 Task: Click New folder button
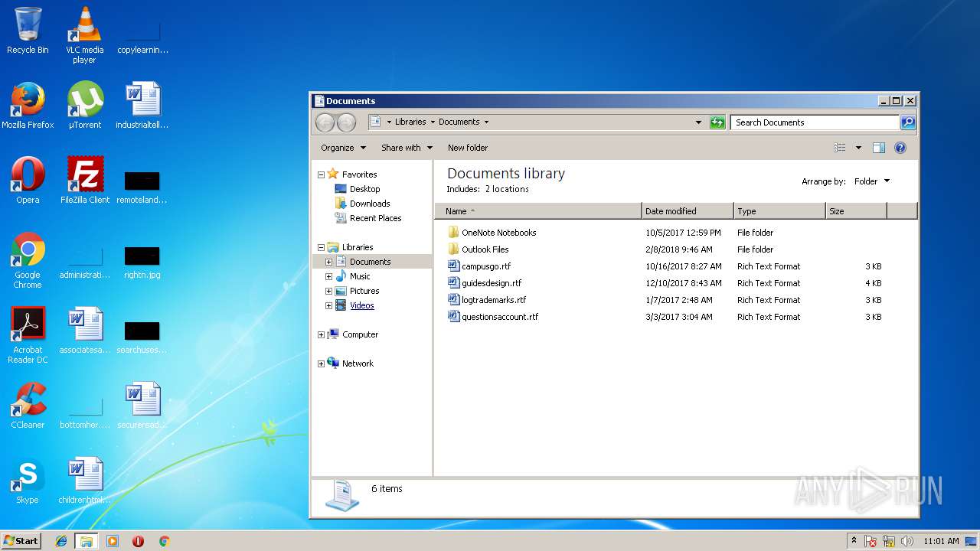468,148
